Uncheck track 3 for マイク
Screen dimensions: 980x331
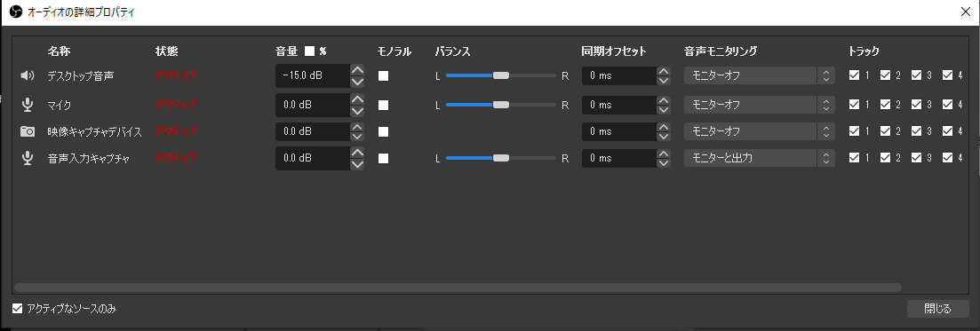(917, 105)
